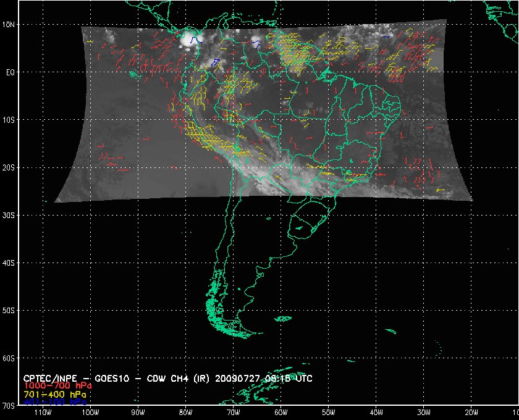Click the 30S latitude label

pos(9,215)
